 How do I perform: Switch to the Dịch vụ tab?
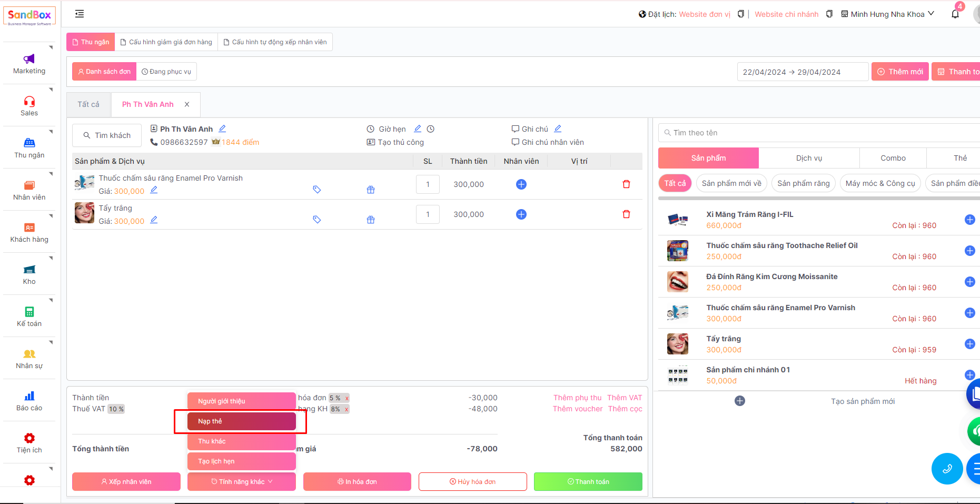808,158
